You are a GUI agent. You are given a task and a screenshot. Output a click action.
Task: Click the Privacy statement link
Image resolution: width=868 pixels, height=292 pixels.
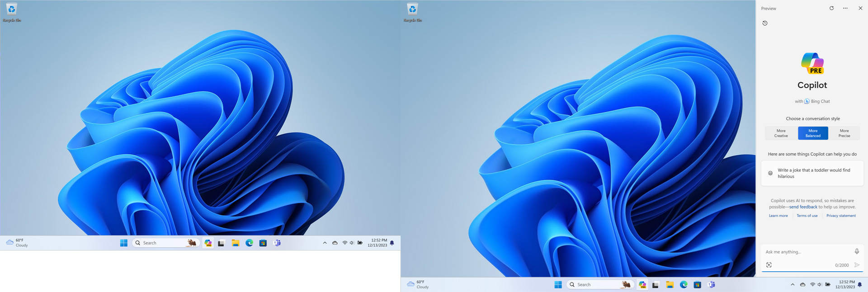click(841, 216)
